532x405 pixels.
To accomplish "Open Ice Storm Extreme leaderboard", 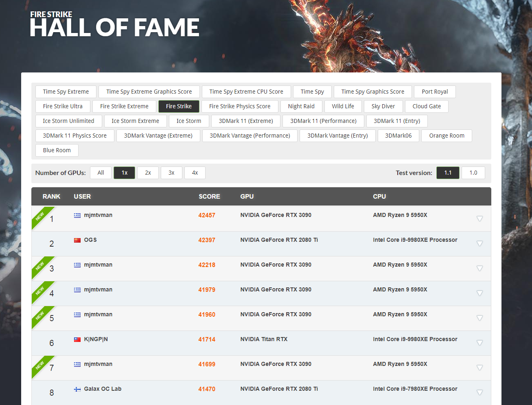I will pyautogui.click(x=136, y=121).
